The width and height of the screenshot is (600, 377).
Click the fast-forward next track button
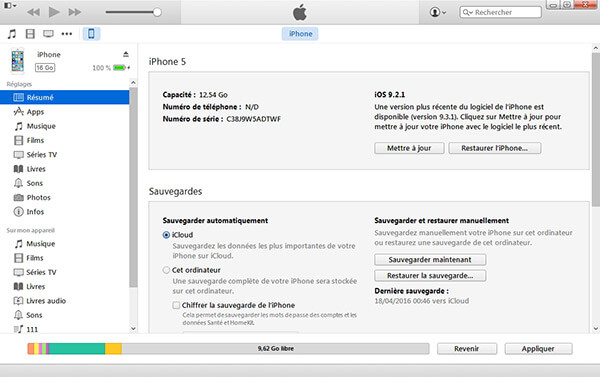coord(75,12)
